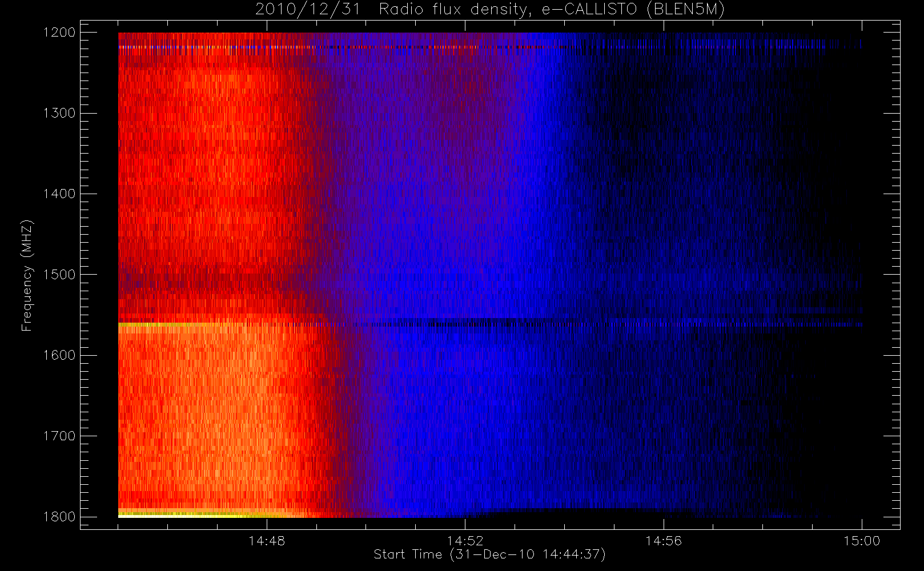This screenshot has height=571, width=924.
Task: Click the 14:52 time tick label
Action: pyautogui.click(x=465, y=541)
